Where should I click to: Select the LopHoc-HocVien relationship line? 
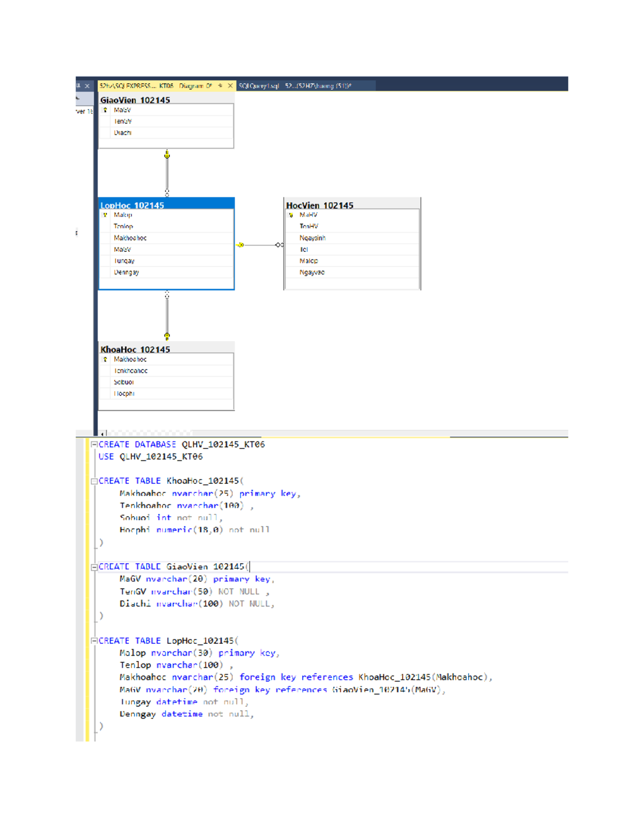(260, 245)
